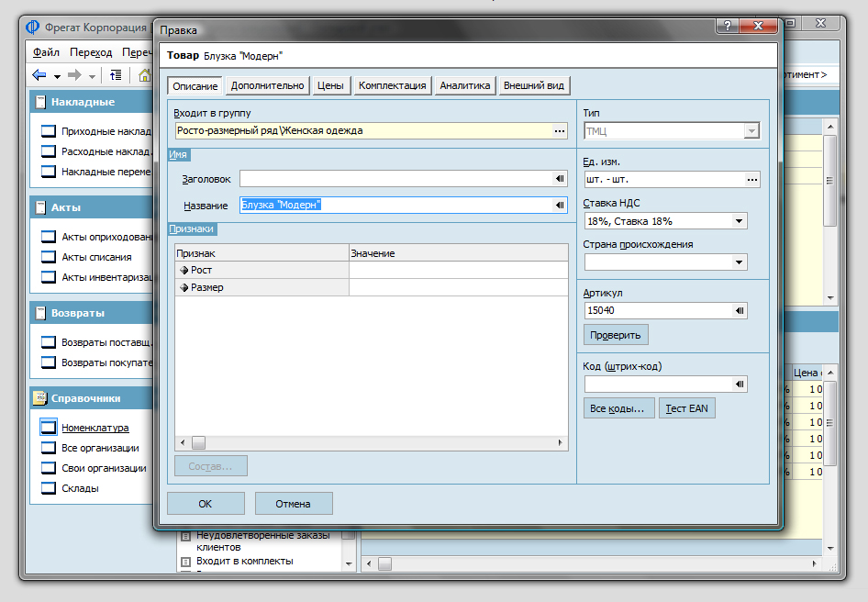
Task: Click the Значение cell for Размер
Action: [x=458, y=287]
